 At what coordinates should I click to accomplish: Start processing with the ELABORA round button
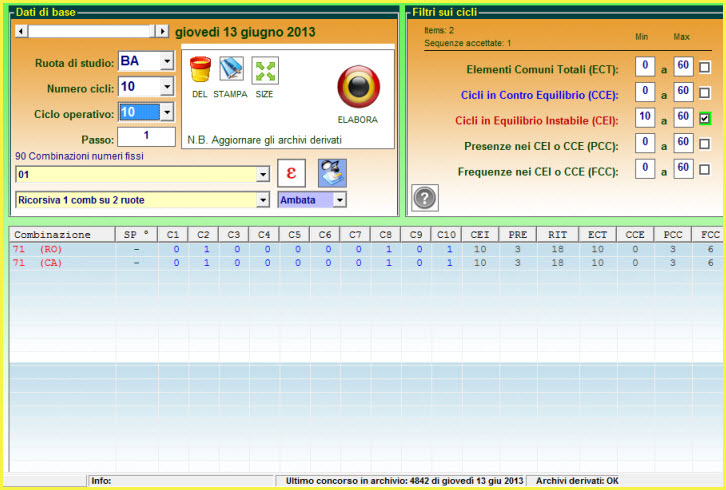(x=358, y=87)
